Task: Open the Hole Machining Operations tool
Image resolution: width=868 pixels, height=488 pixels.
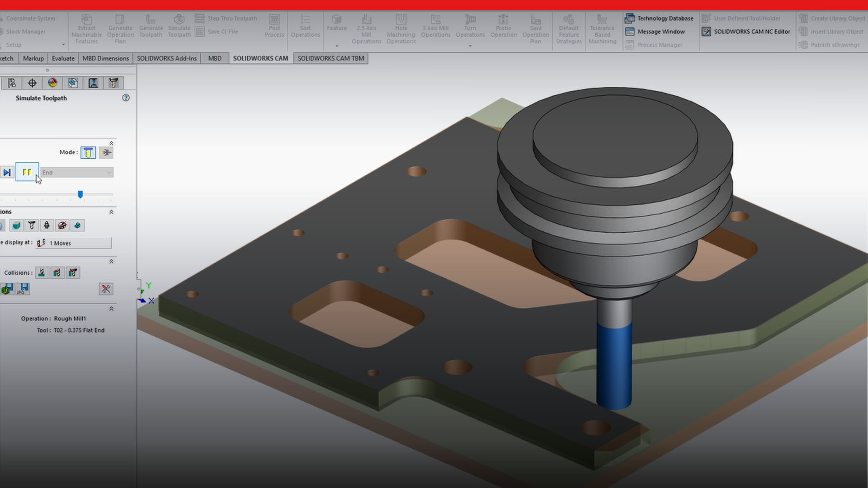Action: click(x=401, y=27)
